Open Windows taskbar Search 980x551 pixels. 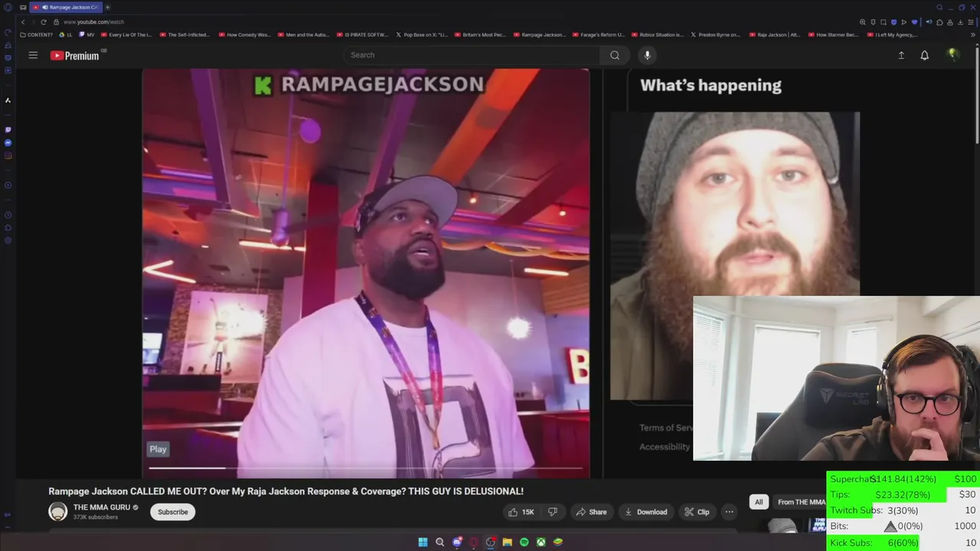click(439, 542)
